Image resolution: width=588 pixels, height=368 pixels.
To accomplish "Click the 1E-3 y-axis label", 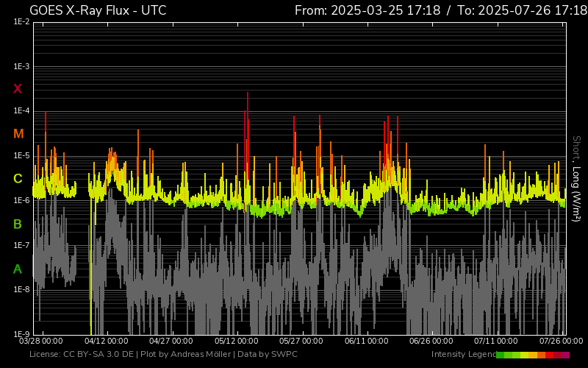I will (x=21, y=67).
